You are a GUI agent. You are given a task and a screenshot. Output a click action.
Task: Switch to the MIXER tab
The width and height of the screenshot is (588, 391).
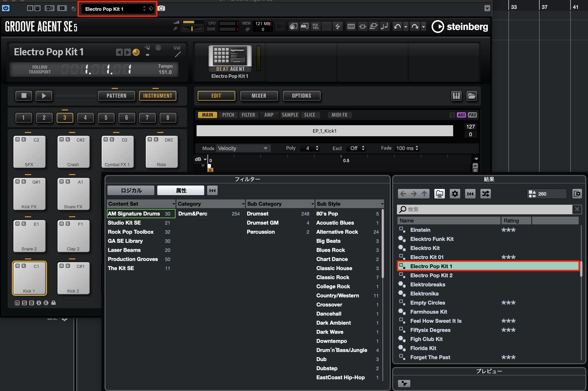(259, 96)
